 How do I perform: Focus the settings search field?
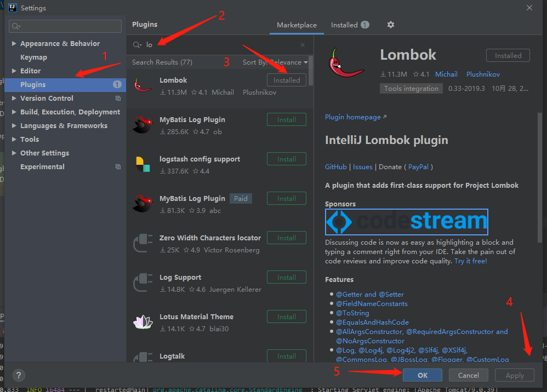point(65,26)
